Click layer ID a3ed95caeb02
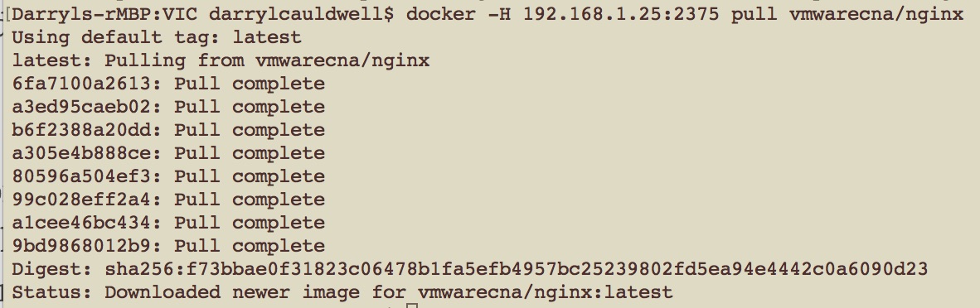The image size is (980, 308). click(x=81, y=107)
